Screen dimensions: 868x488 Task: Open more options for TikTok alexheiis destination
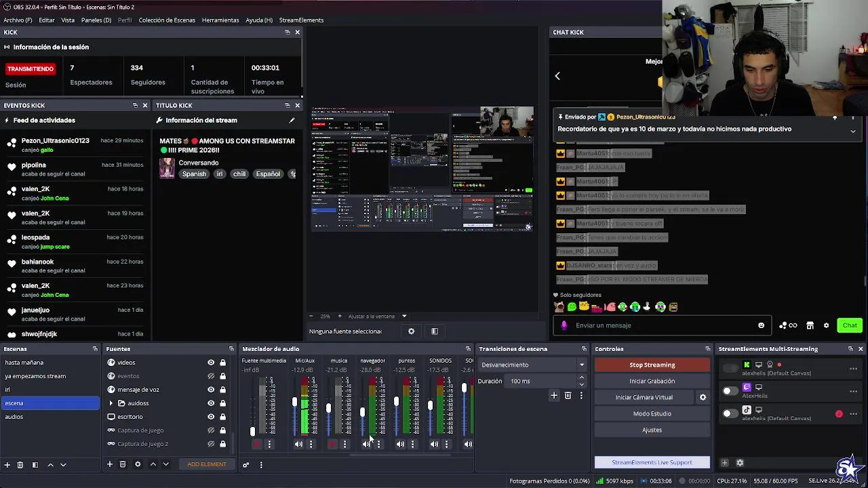[x=853, y=413]
